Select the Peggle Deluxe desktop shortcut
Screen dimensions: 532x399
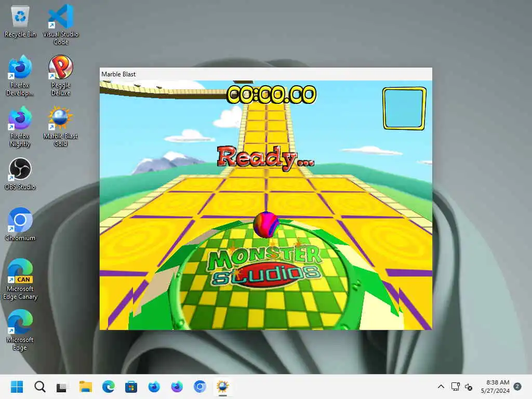point(61,76)
